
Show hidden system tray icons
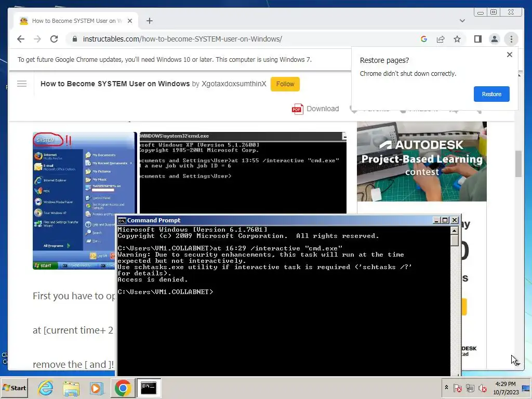pyautogui.click(x=446, y=388)
